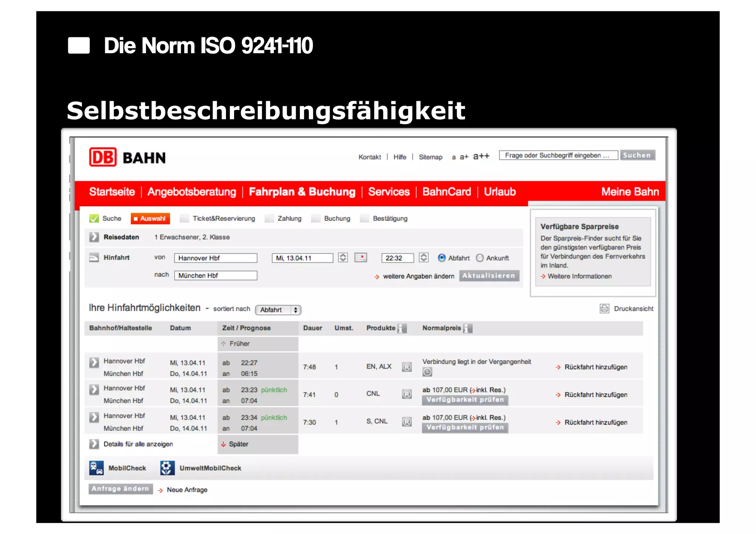
Task: Click the time field 22:32
Action: click(398, 258)
